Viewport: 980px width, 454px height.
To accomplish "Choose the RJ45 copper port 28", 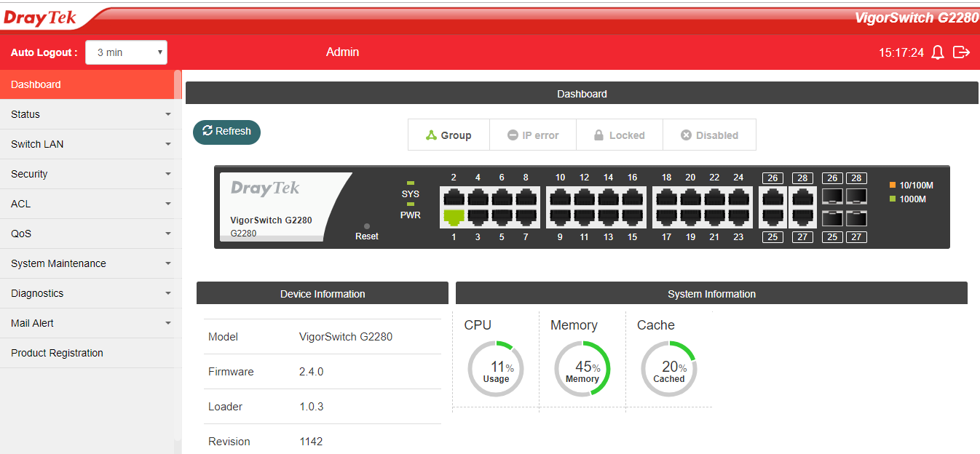I will 802,197.
